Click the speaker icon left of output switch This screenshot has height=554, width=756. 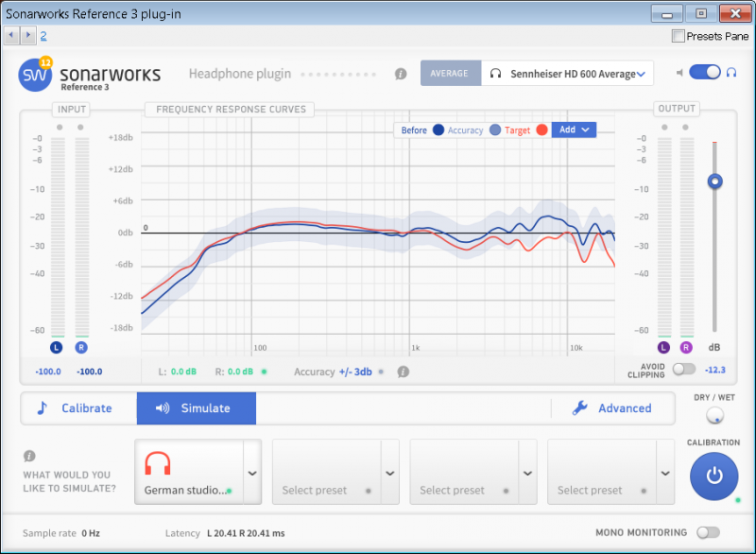pos(679,73)
